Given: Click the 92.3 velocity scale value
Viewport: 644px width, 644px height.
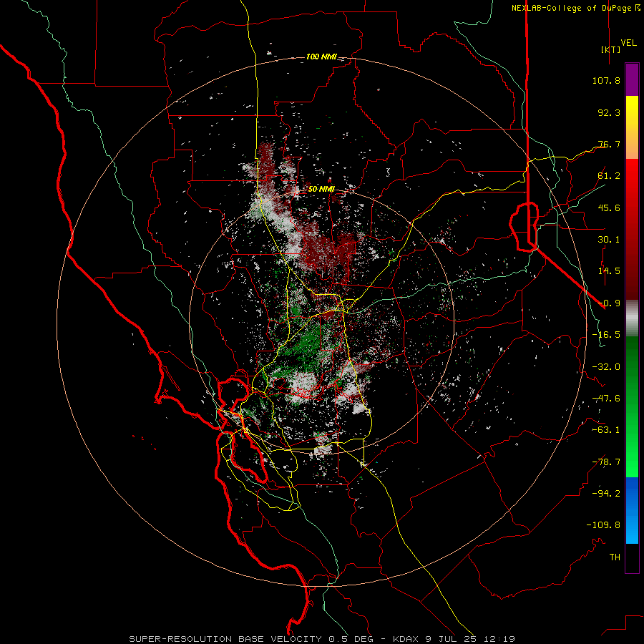Looking at the screenshot, I should click(609, 112).
